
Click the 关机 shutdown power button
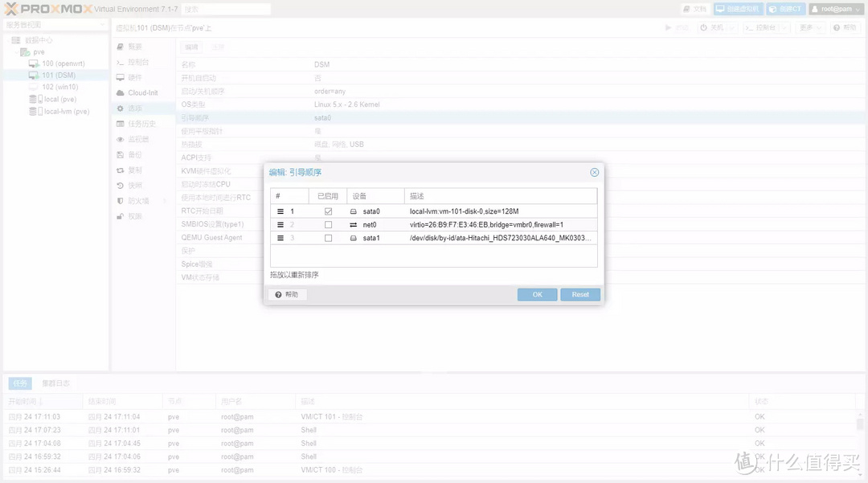[x=711, y=27]
